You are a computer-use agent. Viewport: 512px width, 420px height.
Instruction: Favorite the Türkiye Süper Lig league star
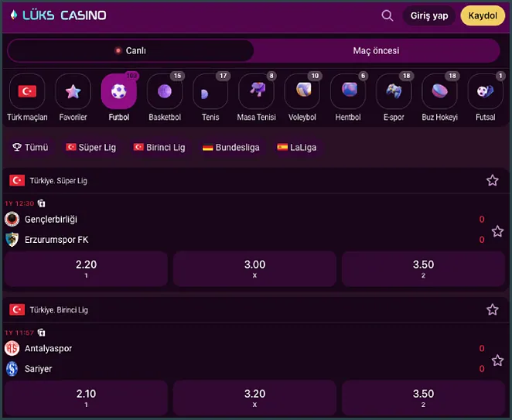click(493, 180)
